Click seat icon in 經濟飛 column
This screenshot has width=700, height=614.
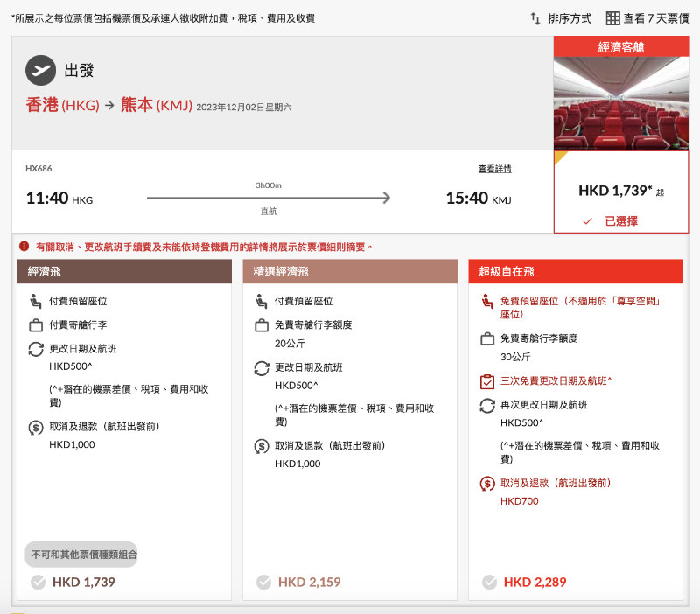[36, 301]
